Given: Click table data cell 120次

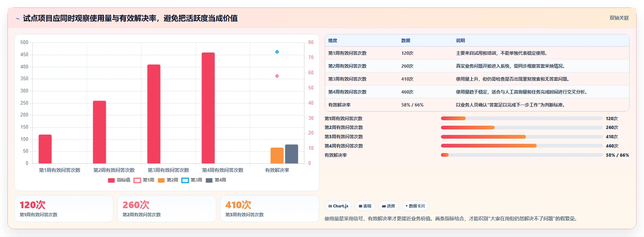Looking at the screenshot, I should 407,53.
